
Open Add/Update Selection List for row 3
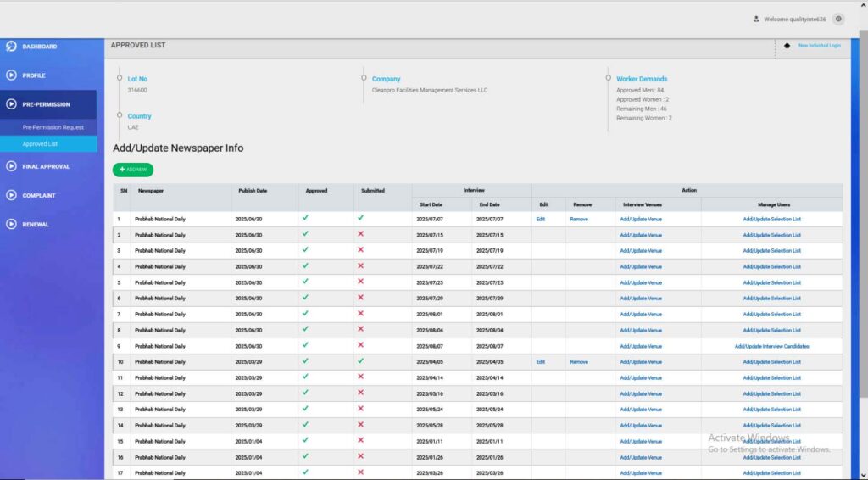point(771,251)
